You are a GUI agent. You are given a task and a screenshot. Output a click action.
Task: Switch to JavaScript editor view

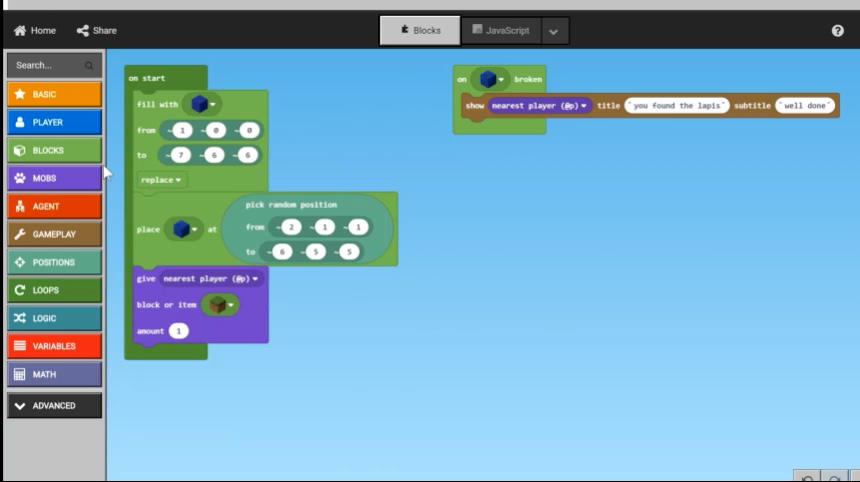click(x=499, y=30)
